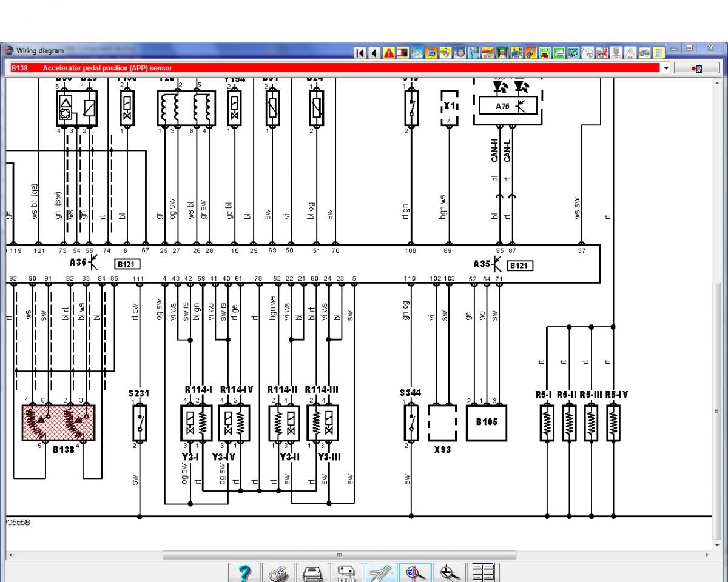The image size is (728, 582).
Task: Select the highlighted B138 sensor component
Action: (59, 422)
